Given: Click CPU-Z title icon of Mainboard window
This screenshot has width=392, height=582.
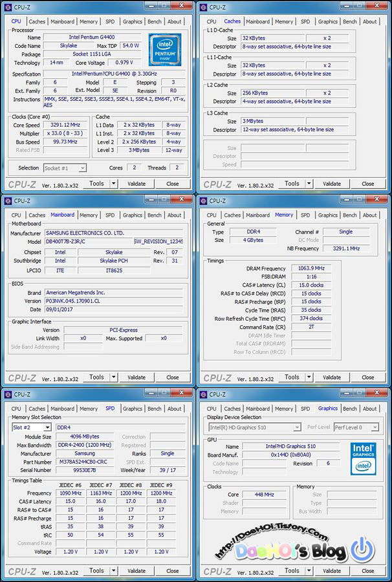Looking at the screenshot, I should [x=8, y=201].
